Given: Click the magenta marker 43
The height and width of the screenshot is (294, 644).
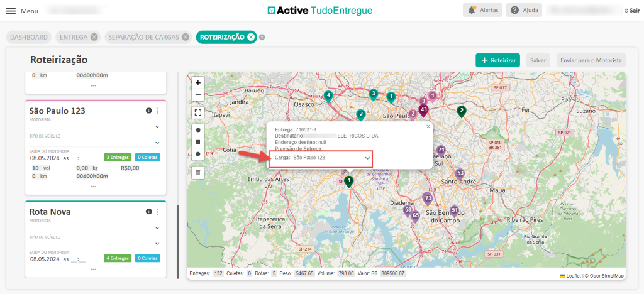Looking at the screenshot, I should [x=423, y=111].
